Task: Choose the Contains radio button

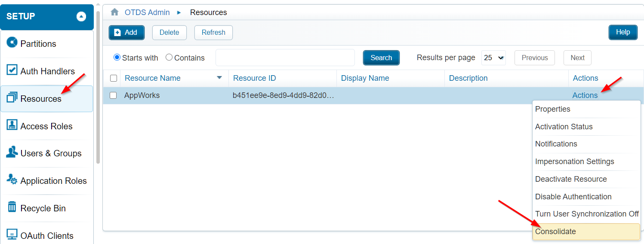Action: pyautogui.click(x=169, y=58)
